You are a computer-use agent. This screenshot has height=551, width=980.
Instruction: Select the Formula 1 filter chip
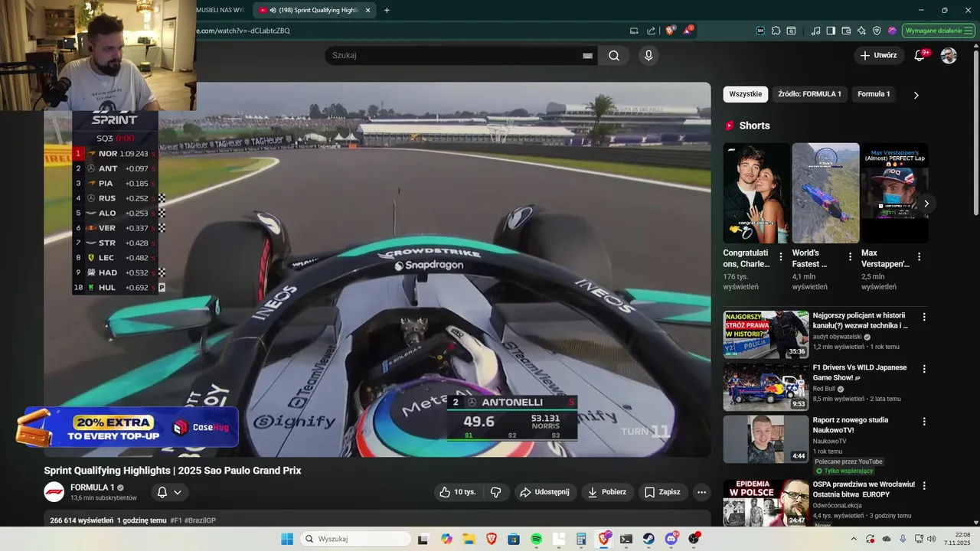(874, 94)
